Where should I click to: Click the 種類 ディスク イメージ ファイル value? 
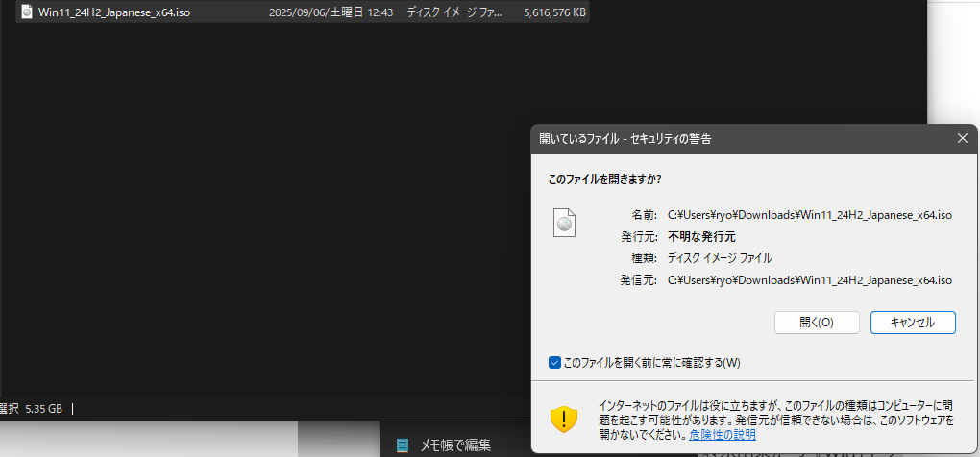pyautogui.click(x=720, y=258)
